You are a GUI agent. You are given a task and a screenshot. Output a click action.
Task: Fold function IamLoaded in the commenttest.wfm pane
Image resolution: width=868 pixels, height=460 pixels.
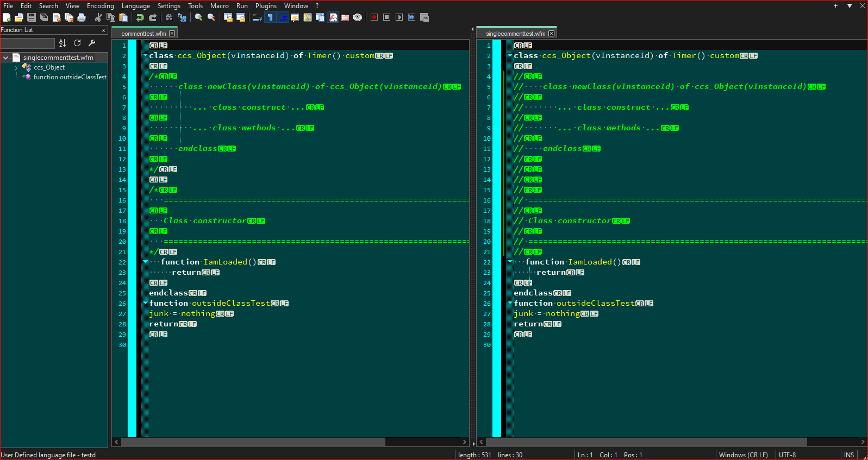pyautogui.click(x=145, y=262)
